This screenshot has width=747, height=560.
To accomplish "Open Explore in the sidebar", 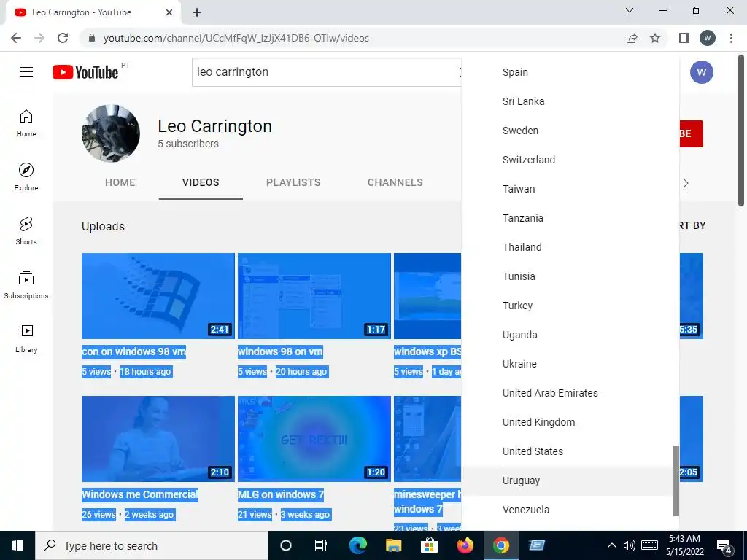I will pos(26,177).
